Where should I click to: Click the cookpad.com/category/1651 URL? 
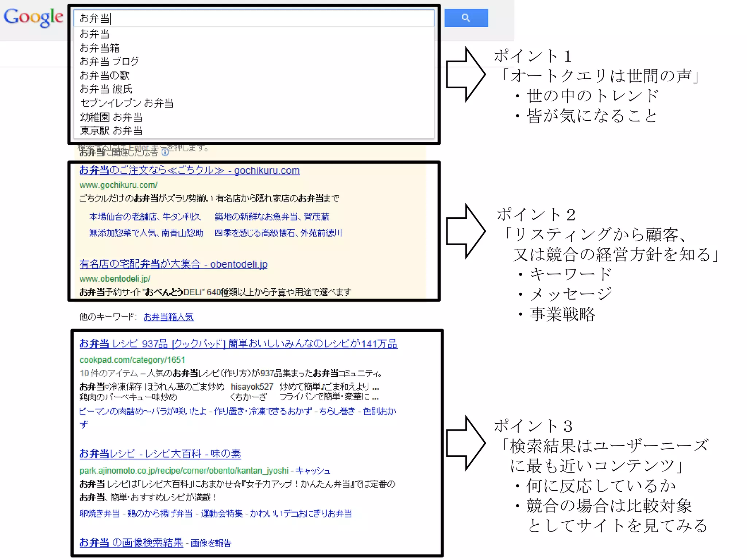tap(132, 360)
